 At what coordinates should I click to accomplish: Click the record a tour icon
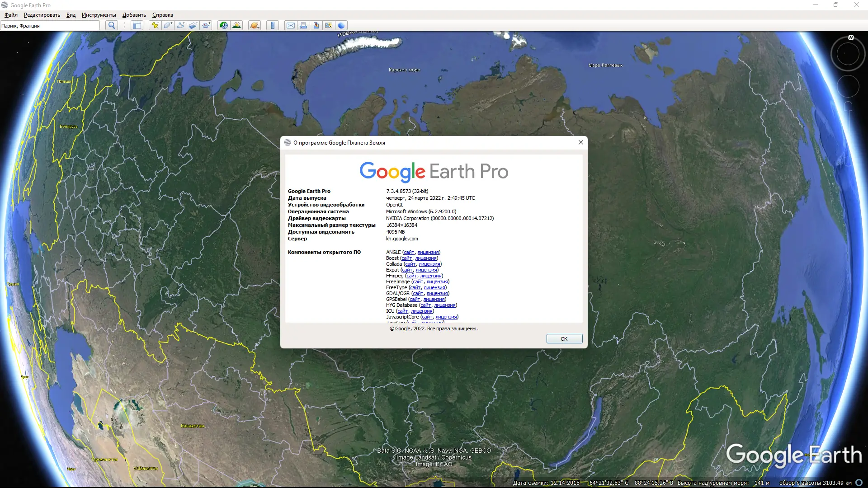coord(206,26)
